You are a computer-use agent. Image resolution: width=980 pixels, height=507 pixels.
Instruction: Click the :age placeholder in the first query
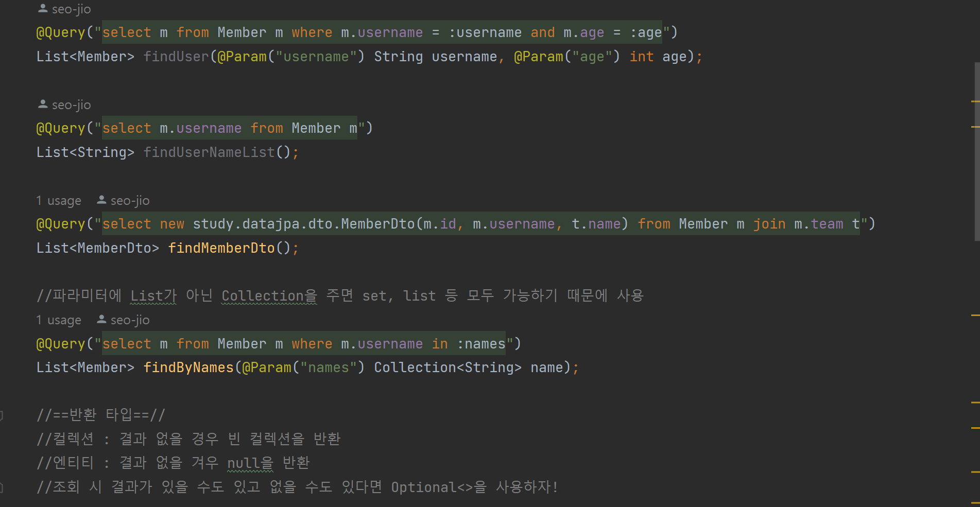646,32
